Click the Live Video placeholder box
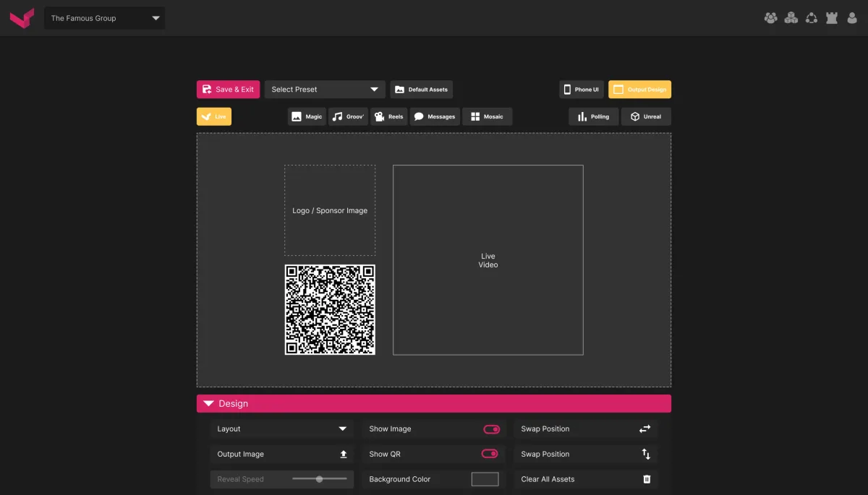This screenshot has width=868, height=495. [488, 260]
